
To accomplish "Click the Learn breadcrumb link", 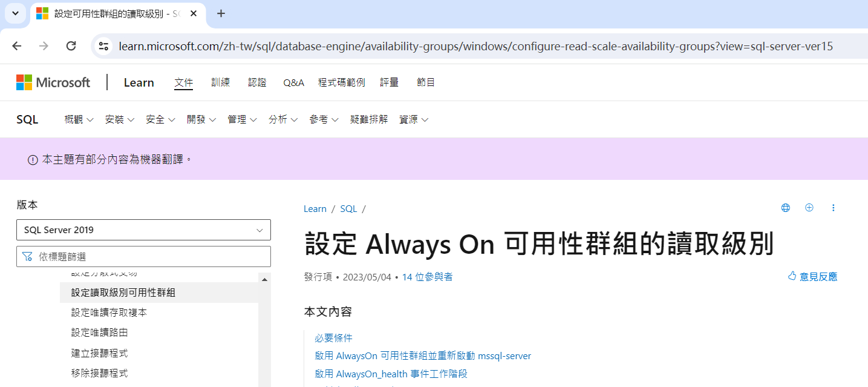I will 315,209.
